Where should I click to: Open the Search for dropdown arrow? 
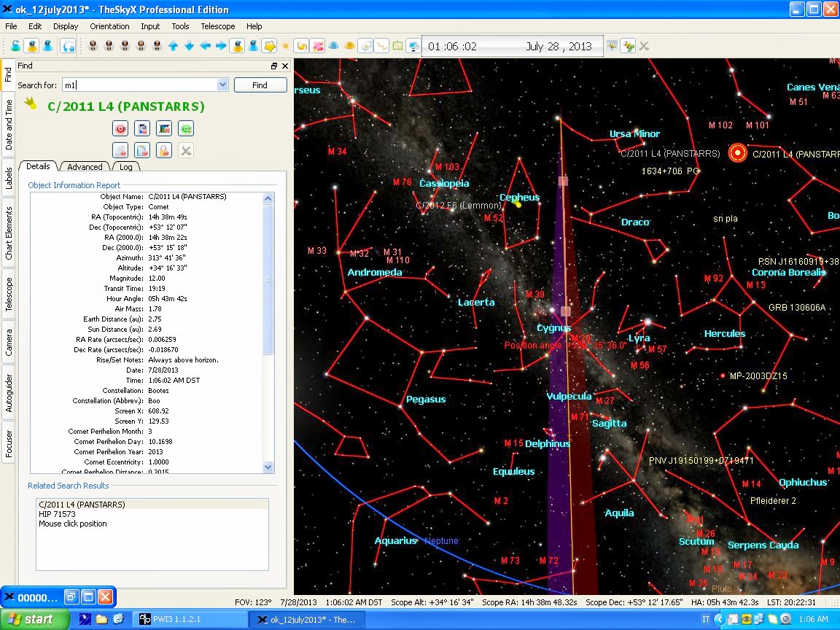click(223, 85)
